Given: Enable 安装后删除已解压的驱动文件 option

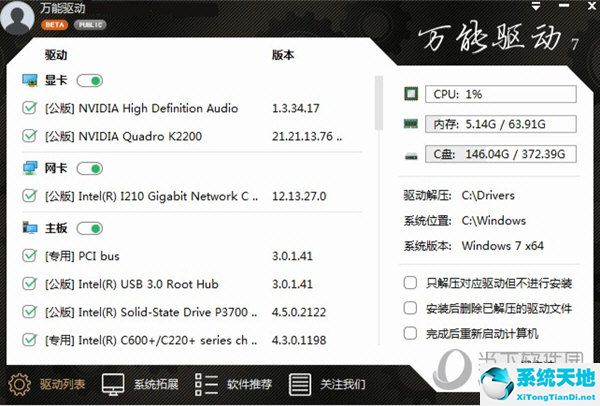Looking at the screenshot, I should point(410,308).
